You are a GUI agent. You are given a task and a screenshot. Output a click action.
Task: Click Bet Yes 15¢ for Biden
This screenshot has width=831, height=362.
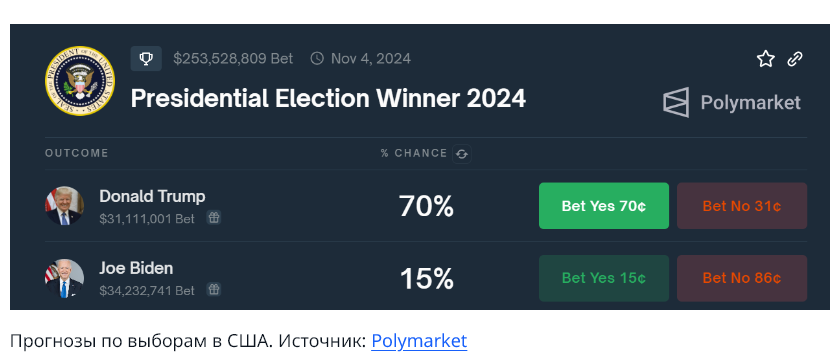604,278
